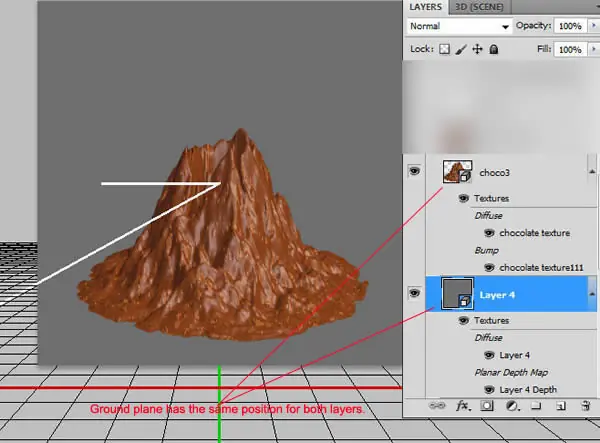Click the Diffuse label under choco3
The width and height of the screenshot is (600, 443).
(x=488, y=216)
